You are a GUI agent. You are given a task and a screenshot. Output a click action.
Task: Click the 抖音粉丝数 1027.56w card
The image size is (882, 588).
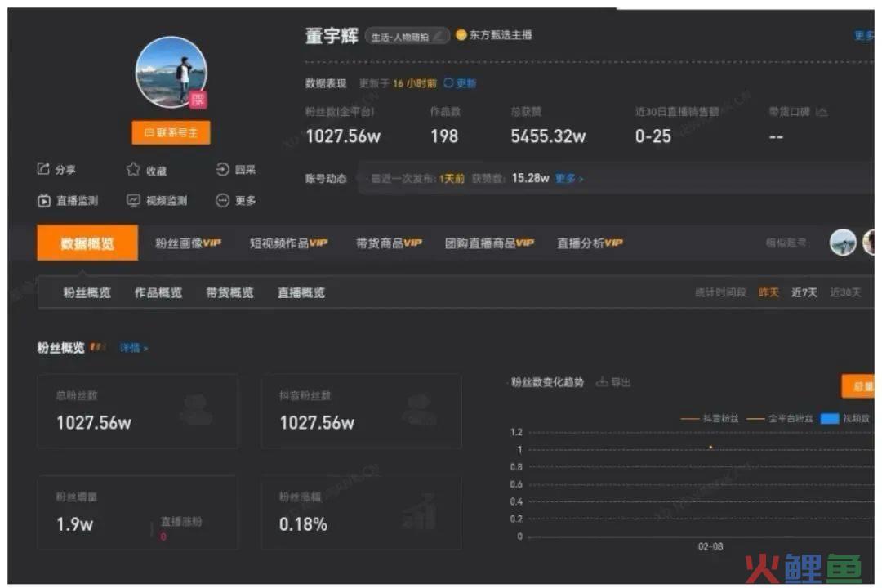pyautogui.click(x=361, y=412)
